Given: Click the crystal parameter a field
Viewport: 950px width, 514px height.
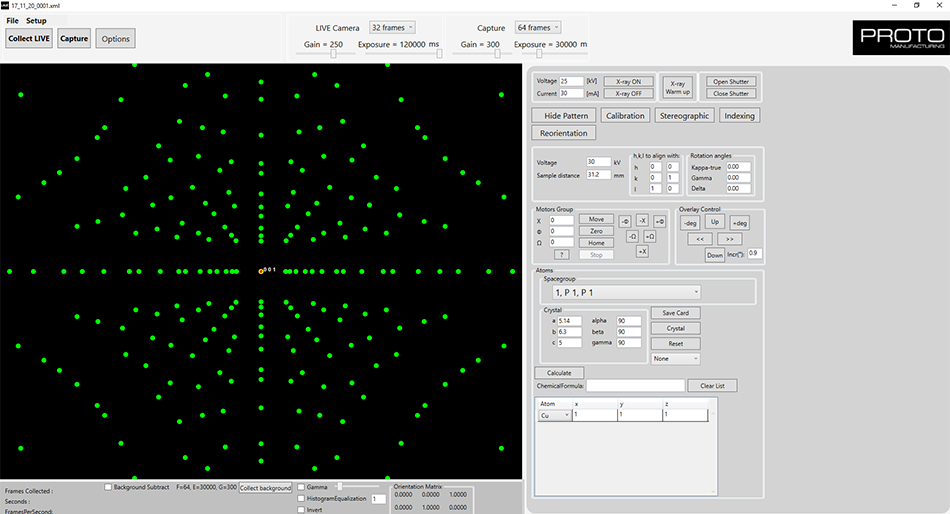Looking at the screenshot, I should 570,321.
